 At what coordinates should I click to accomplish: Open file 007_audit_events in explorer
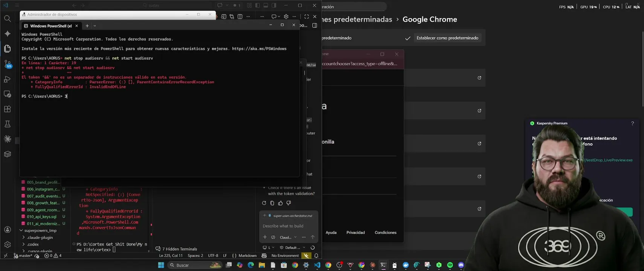[x=43, y=196]
